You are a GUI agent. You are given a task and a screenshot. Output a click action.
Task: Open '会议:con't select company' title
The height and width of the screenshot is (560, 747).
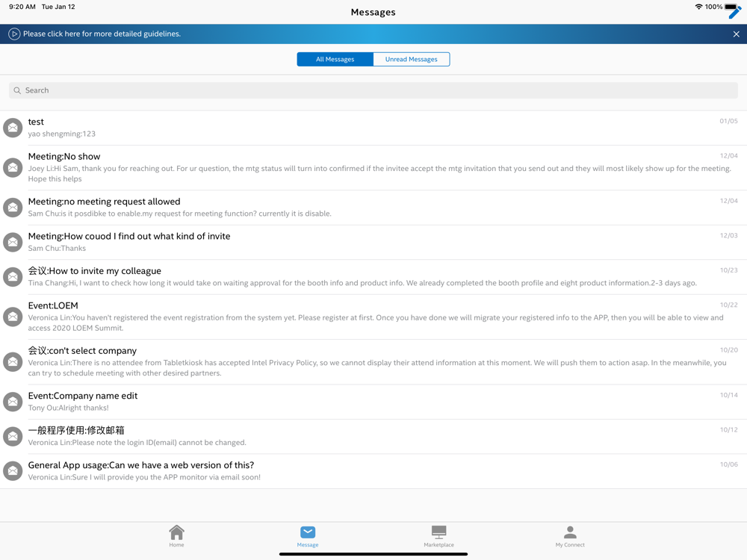[x=82, y=350]
